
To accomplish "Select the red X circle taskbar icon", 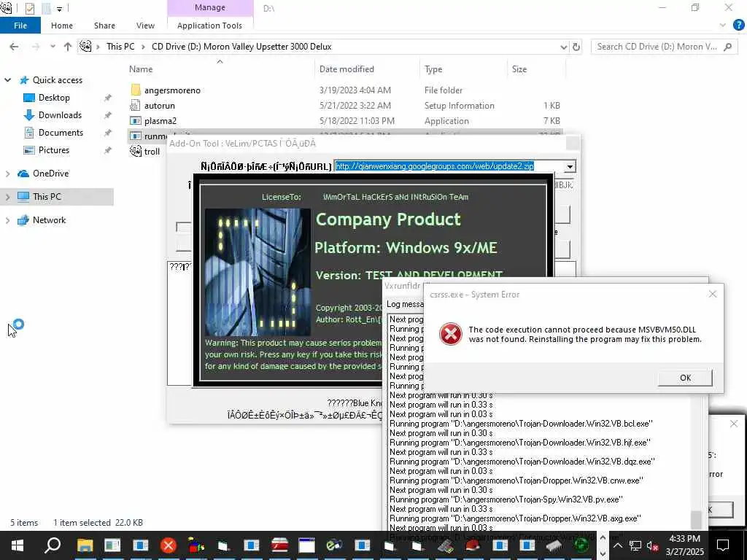I will pos(169,545).
